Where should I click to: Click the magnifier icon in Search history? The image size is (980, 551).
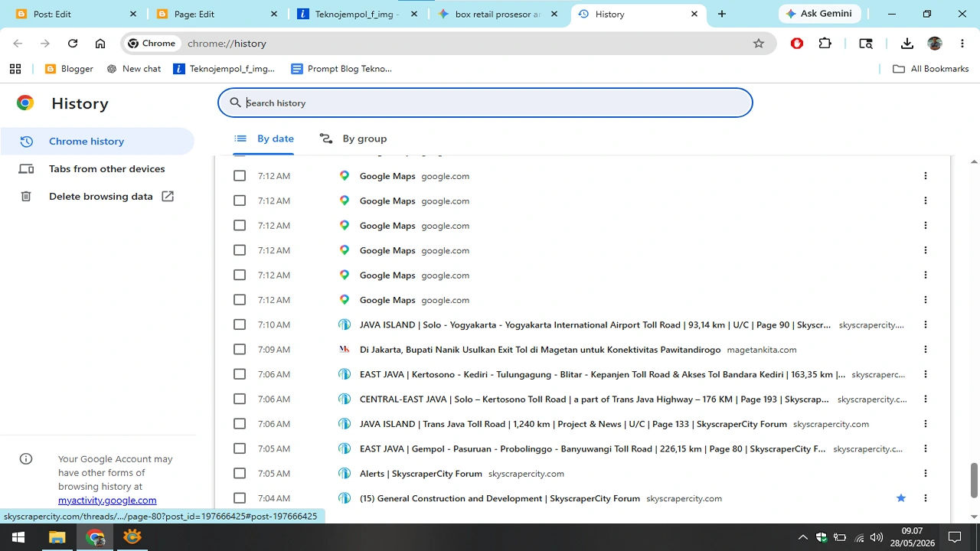236,103
